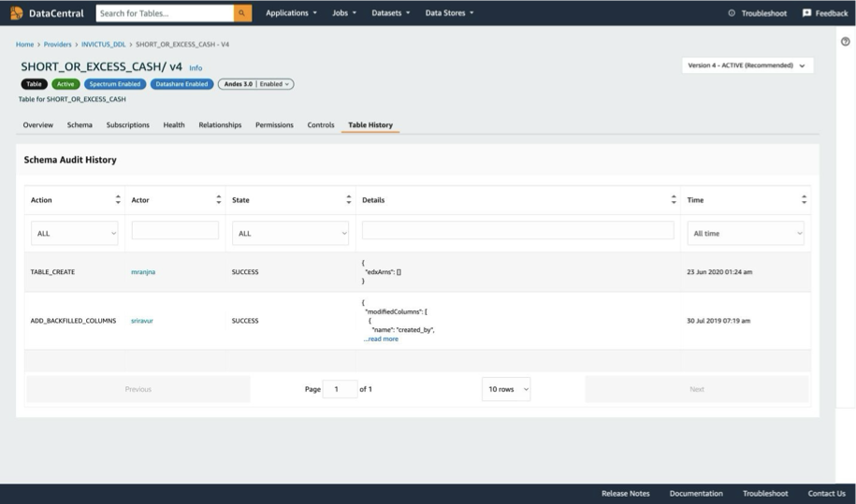Click the Details filter text field
Image resolution: width=856 pixels, height=504 pixels.
click(x=517, y=230)
